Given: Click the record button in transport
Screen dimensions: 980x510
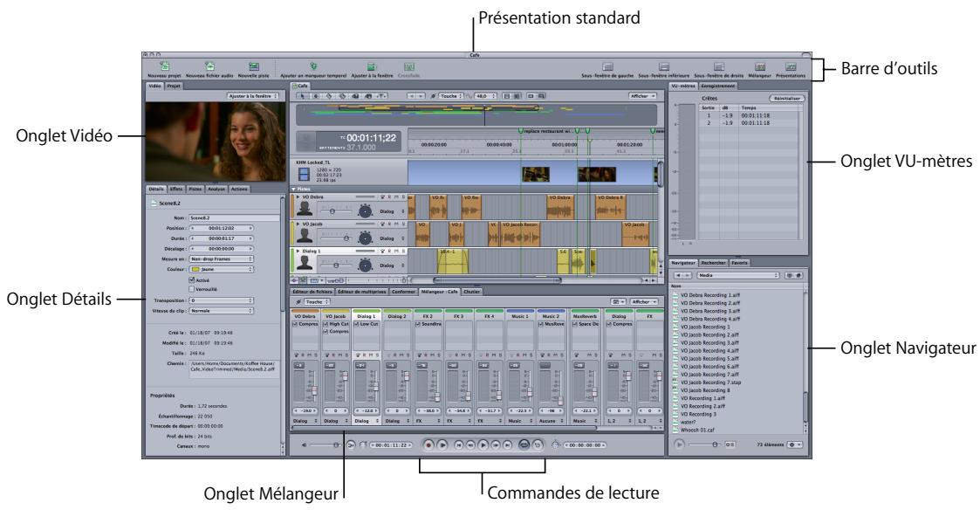Looking at the screenshot, I should pos(428,445).
